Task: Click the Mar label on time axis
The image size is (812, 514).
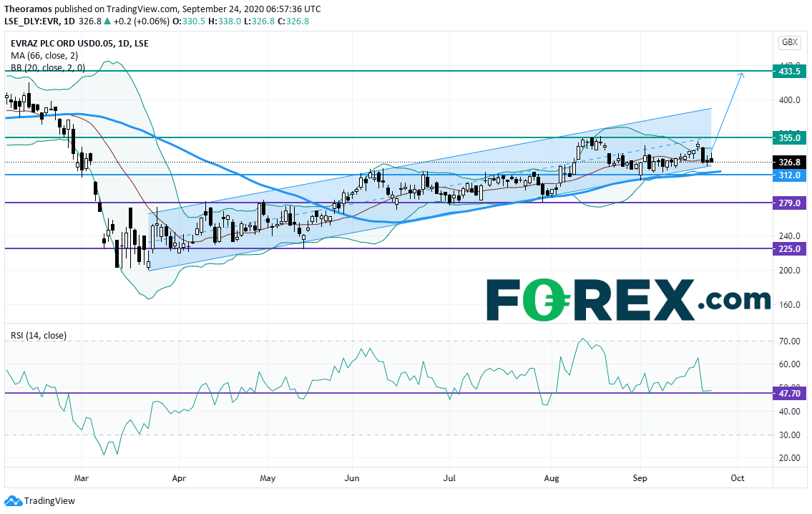Action: [x=82, y=477]
